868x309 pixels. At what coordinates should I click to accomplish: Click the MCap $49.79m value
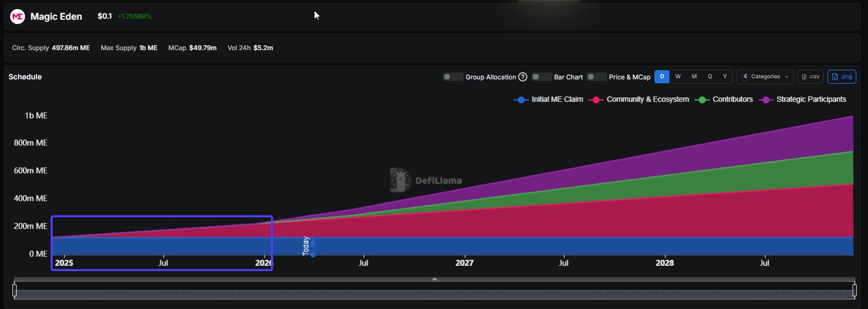[203, 48]
